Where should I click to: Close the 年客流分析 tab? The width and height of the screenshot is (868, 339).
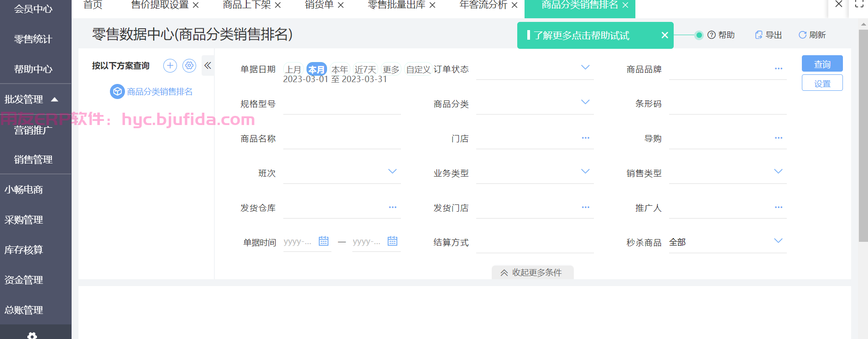(515, 5)
